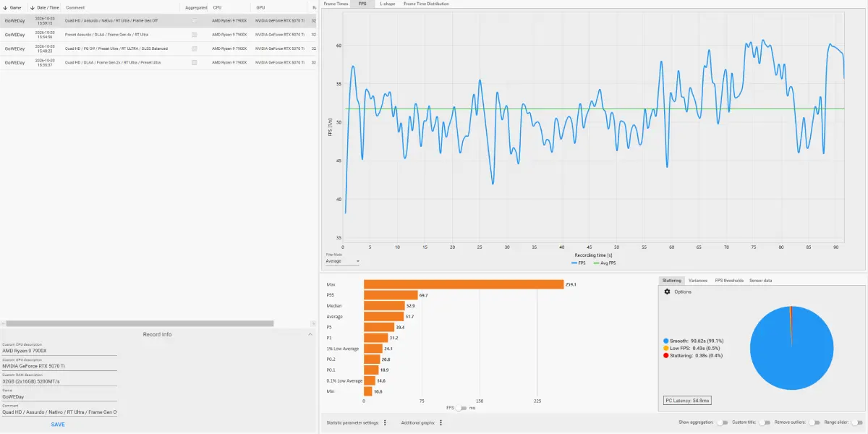
Task: Click the record list horizontal scrollbar
Action: coord(140,323)
